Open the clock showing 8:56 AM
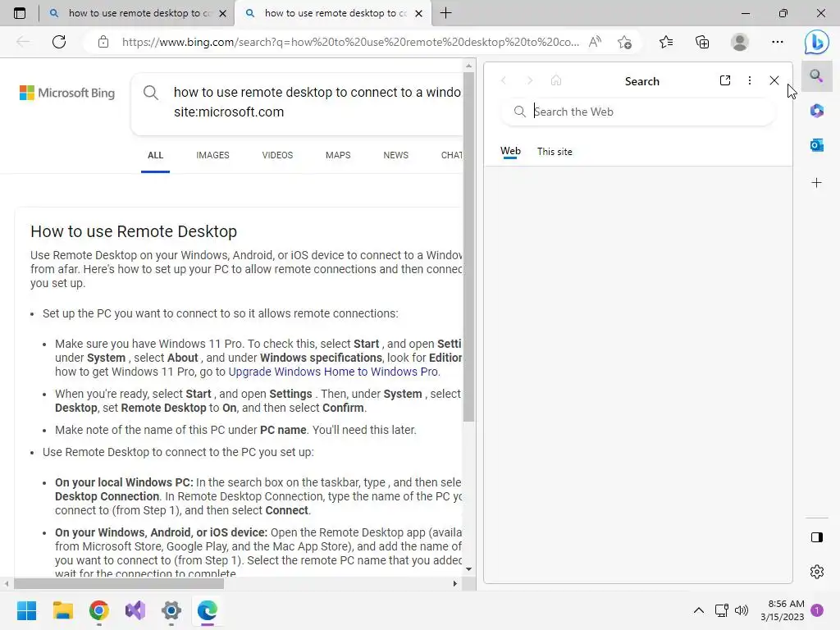 coord(782,610)
